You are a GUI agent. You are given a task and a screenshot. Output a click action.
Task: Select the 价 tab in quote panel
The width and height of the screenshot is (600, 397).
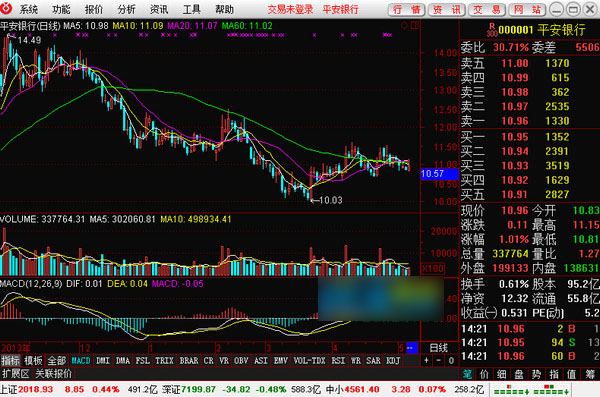pyautogui.click(x=485, y=374)
